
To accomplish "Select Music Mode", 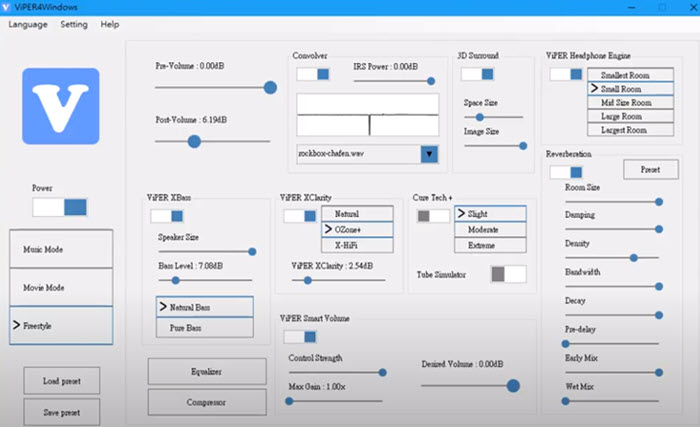I will coord(61,249).
